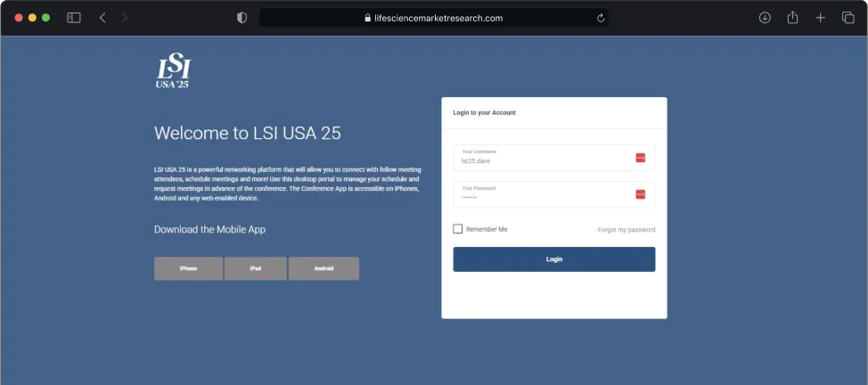Open the Share icon in toolbar

pos(793,18)
